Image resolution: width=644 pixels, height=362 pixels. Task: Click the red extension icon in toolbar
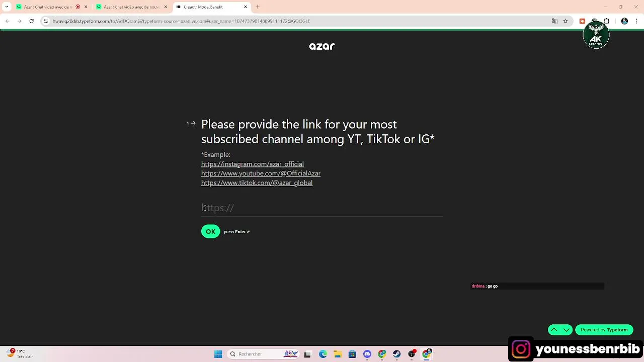[x=582, y=21]
